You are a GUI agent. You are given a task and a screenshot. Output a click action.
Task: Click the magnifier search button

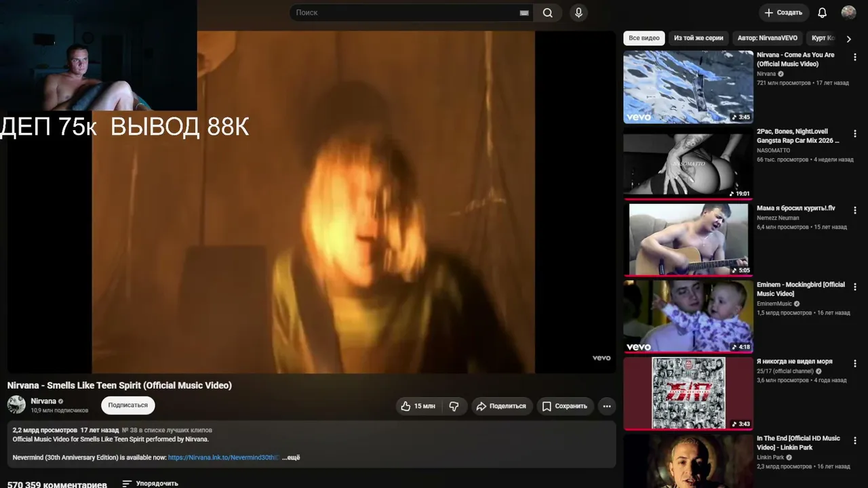coord(547,13)
